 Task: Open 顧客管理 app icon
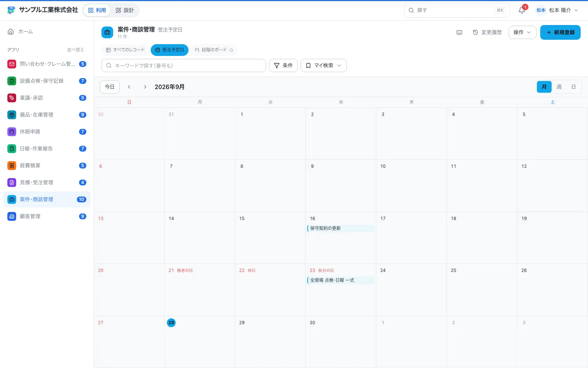click(12, 216)
